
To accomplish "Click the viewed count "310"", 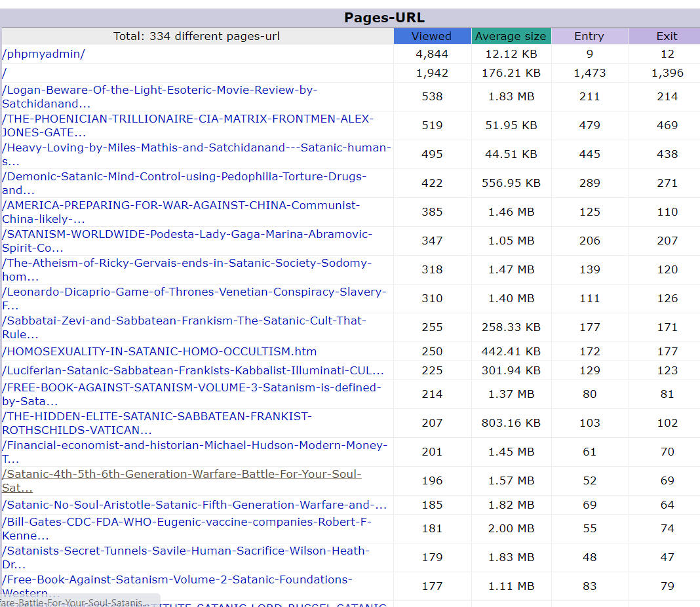I will [x=432, y=299].
